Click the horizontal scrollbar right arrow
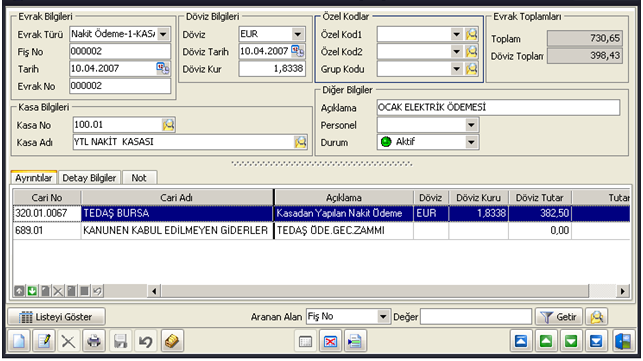Image resolution: width=643 pixels, height=361 pixels. tap(623, 291)
